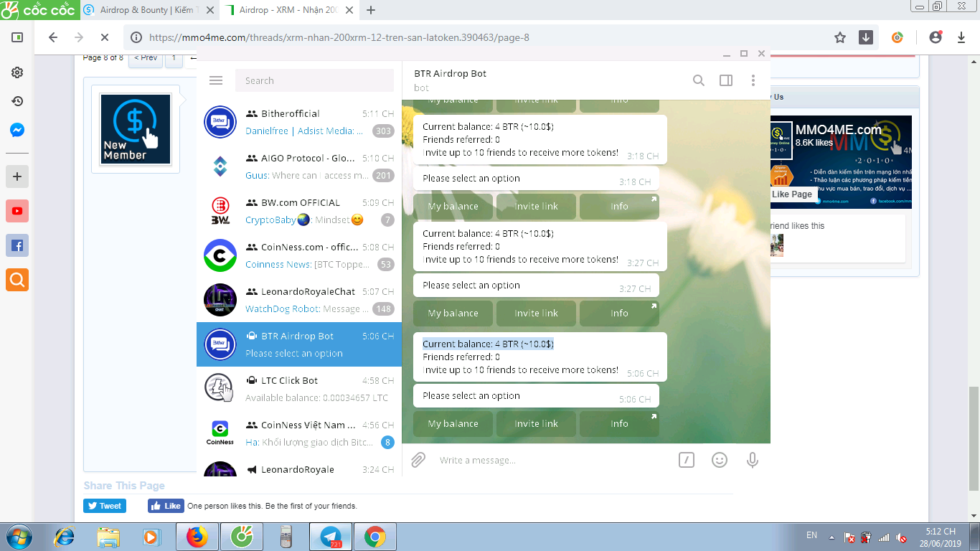Open the bot commands slash icon
This screenshot has height=551, width=980.
pyautogui.click(x=687, y=460)
